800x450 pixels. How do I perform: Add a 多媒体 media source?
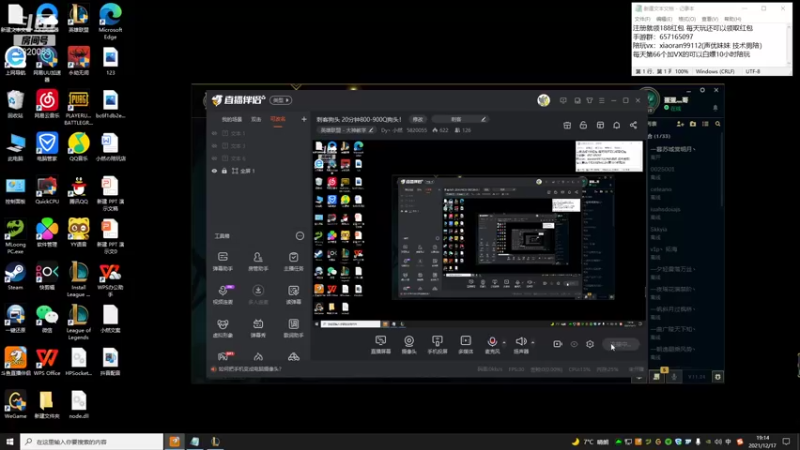coord(466,344)
